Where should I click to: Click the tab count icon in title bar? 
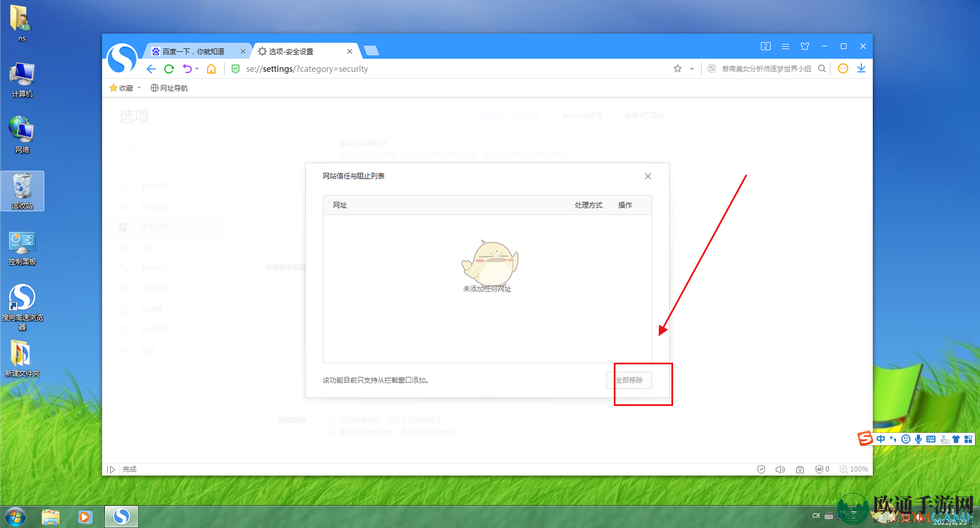pyautogui.click(x=766, y=46)
